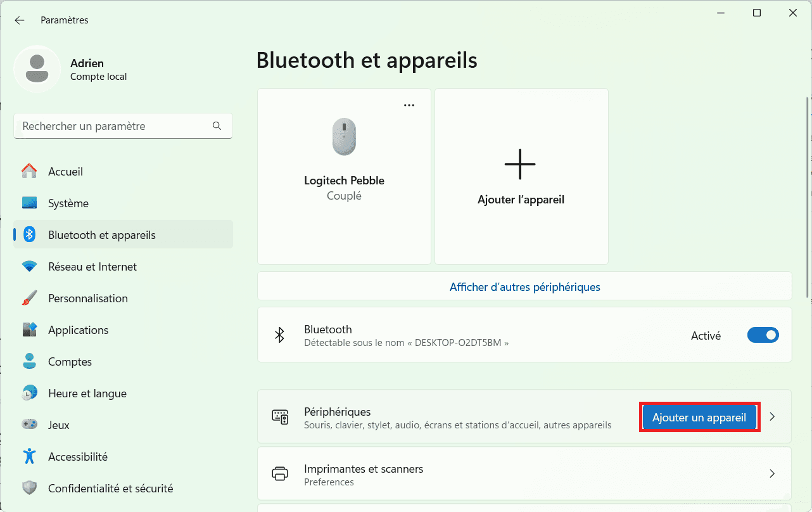Image resolution: width=812 pixels, height=512 pixels.
Task: Open Heure et langue globe icon
Action: (x=29, y=394)
